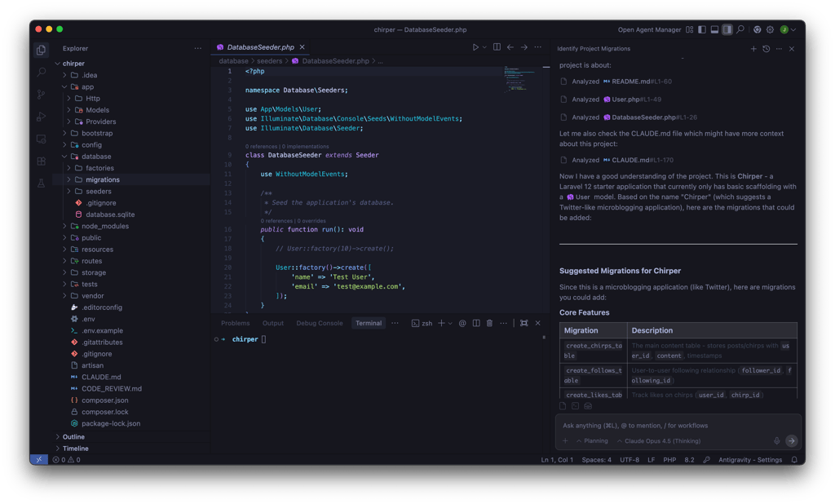The image size is (835, 504).
Task: Start a new agent conversation
Action: [753, 48]
